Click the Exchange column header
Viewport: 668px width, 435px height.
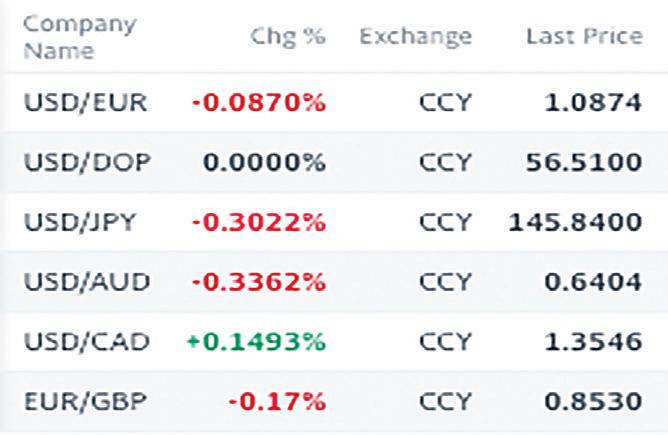[416, 37]
